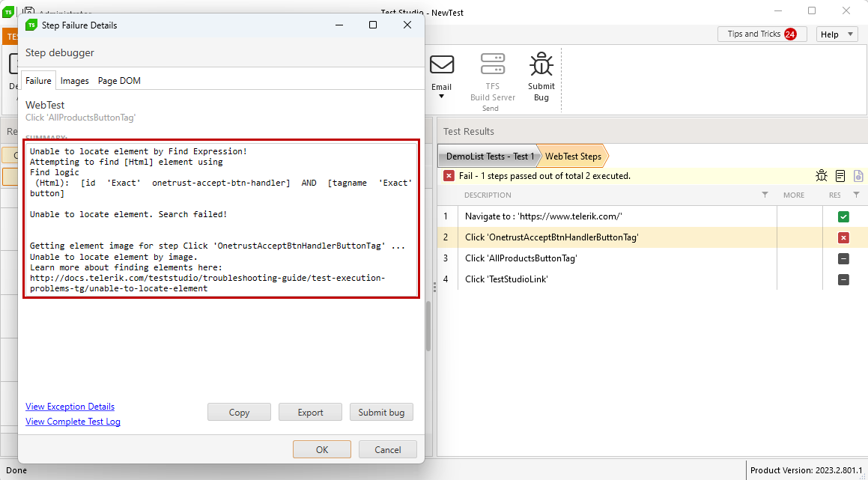Click the dialog vertical scrollbar thumb

pyautogui.click(x=428, y=326)
